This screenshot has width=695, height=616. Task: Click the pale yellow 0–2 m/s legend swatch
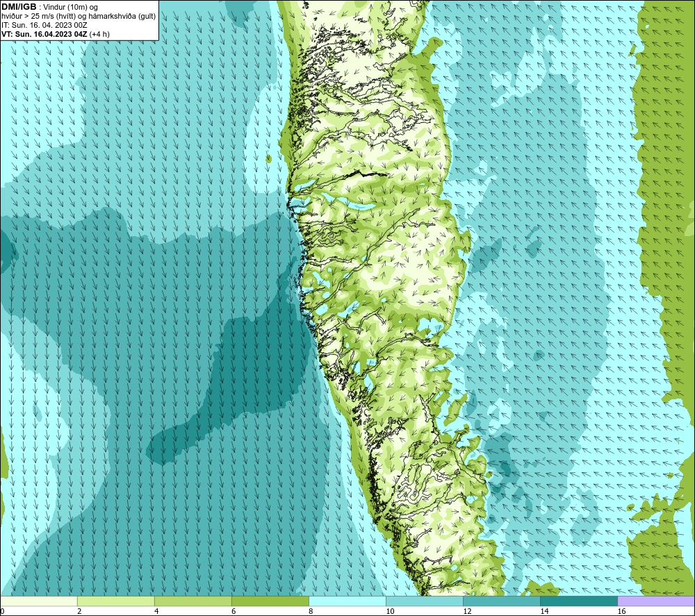[38, 601]
